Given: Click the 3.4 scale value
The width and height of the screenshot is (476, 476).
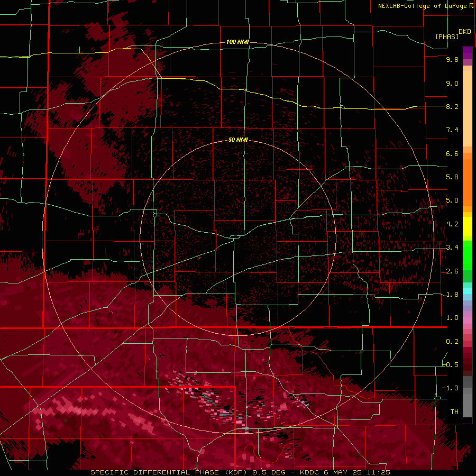Looking at the screenshot, I should coord(452,248).
